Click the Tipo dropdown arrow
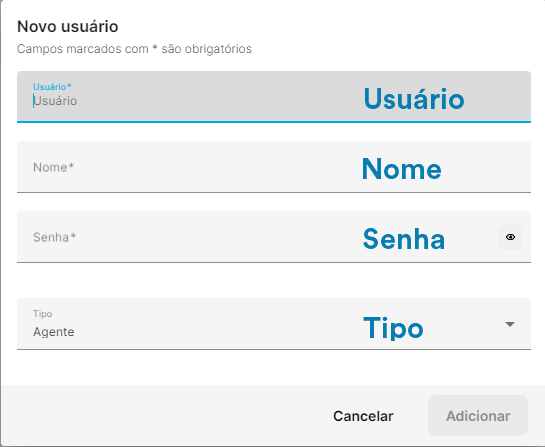 [510, 324]
